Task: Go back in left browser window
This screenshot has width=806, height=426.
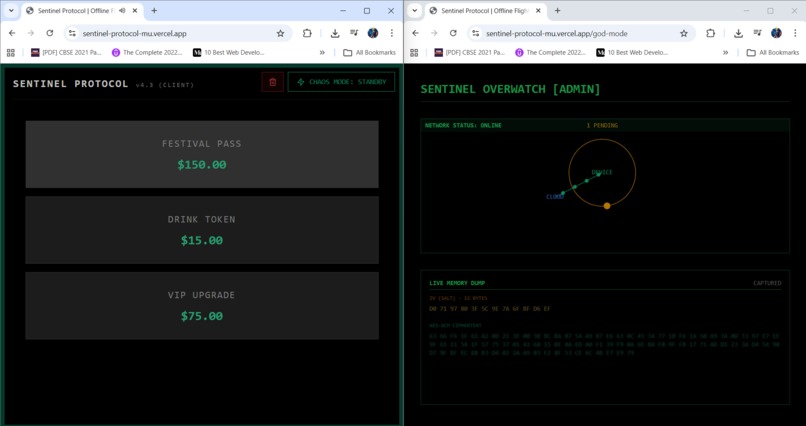Action: pyautogui.click(x=12, y=33)
